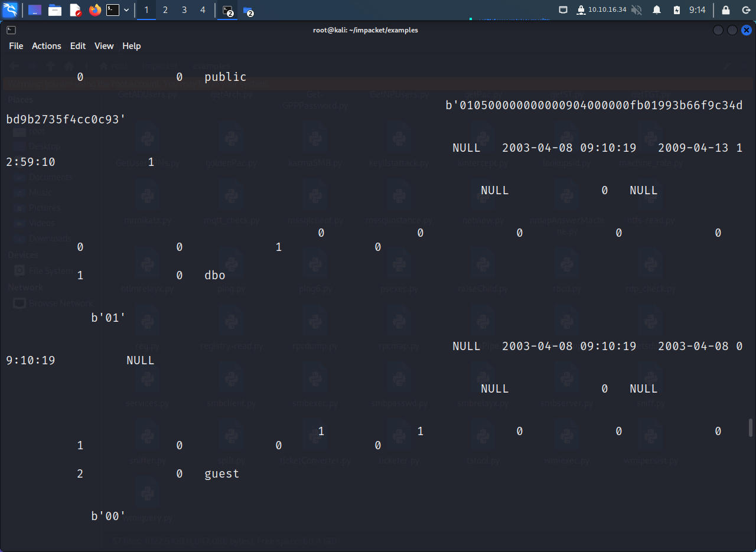Click the date 2009-04-13 in output

pos(693,148)
